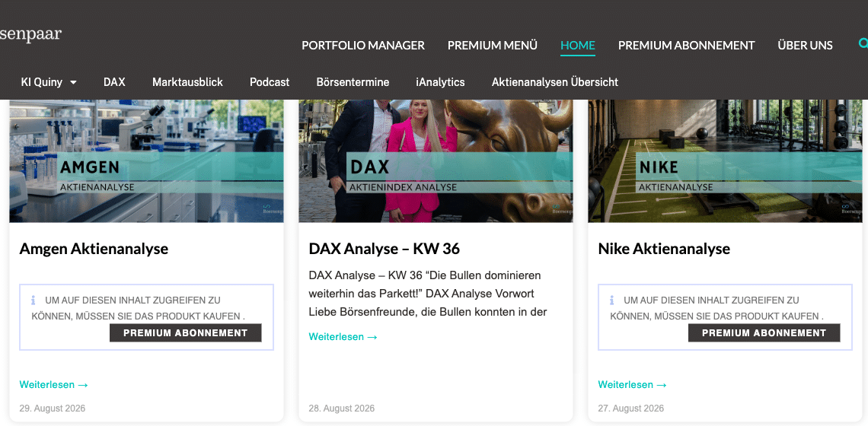Open the Podcast section
The height and width of the screenshot is (426, 868).
270,82
